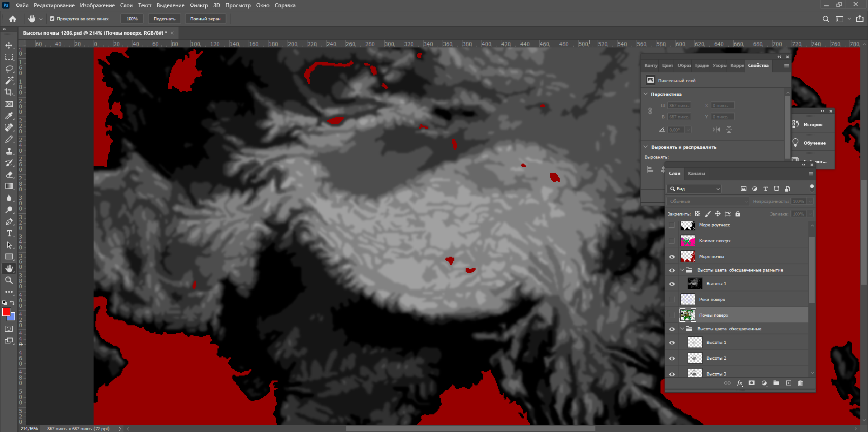The height and width of the screenshot is (432, 868).
Task: Activate the Zoom tool in toolbar
Action: click(9, 280)
